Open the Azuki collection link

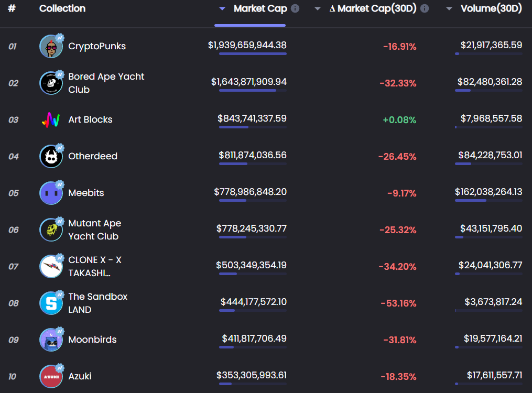click(80, 376)
